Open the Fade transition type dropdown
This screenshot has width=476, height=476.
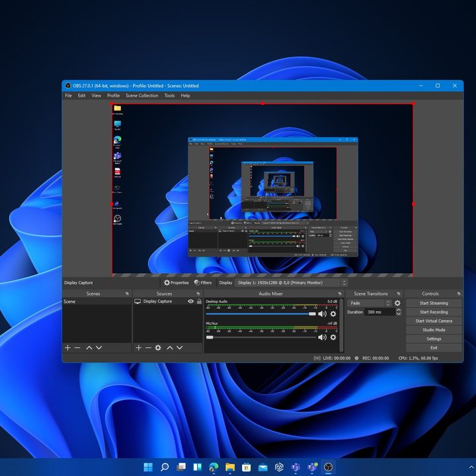tap(370, 303)
